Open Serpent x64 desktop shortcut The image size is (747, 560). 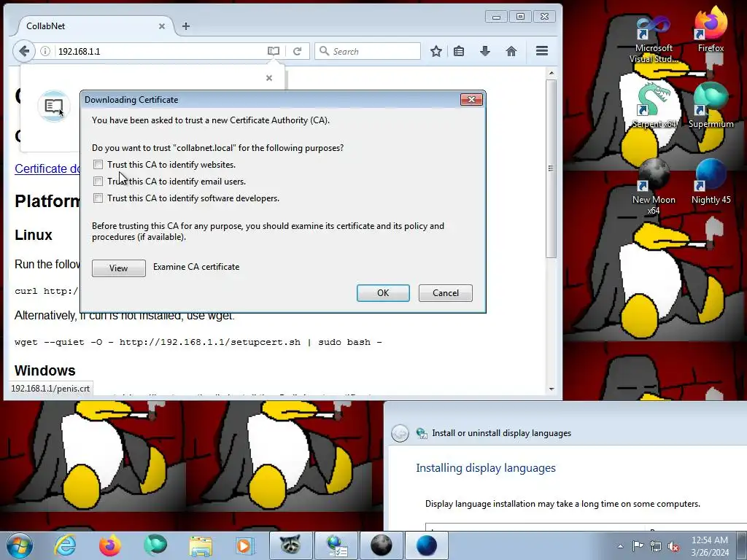tap(653, 106)
